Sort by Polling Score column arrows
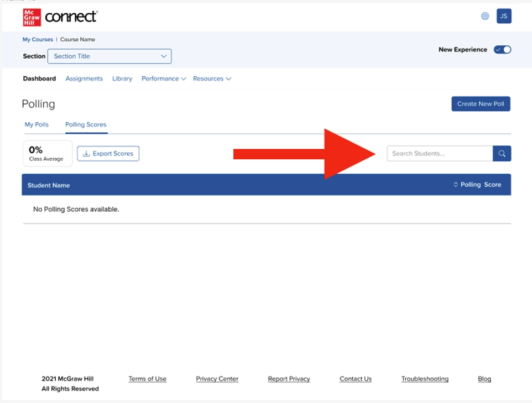The height and width of the screenshot is (403, 532). 456,185
